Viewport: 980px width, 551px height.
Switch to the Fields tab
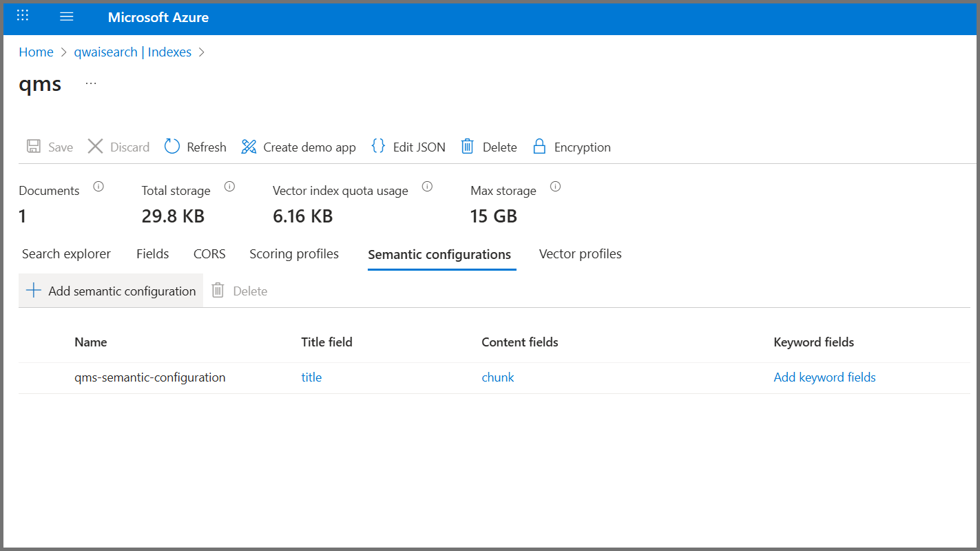(x=152, y=254)
